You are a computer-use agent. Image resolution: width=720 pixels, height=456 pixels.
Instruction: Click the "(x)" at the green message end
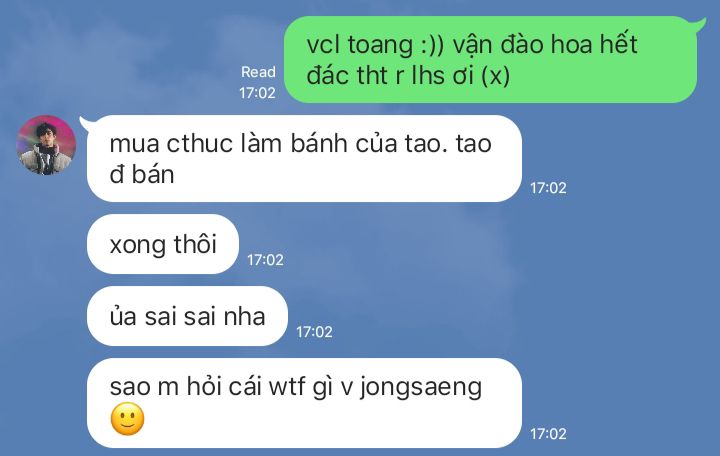click(495, 76)
